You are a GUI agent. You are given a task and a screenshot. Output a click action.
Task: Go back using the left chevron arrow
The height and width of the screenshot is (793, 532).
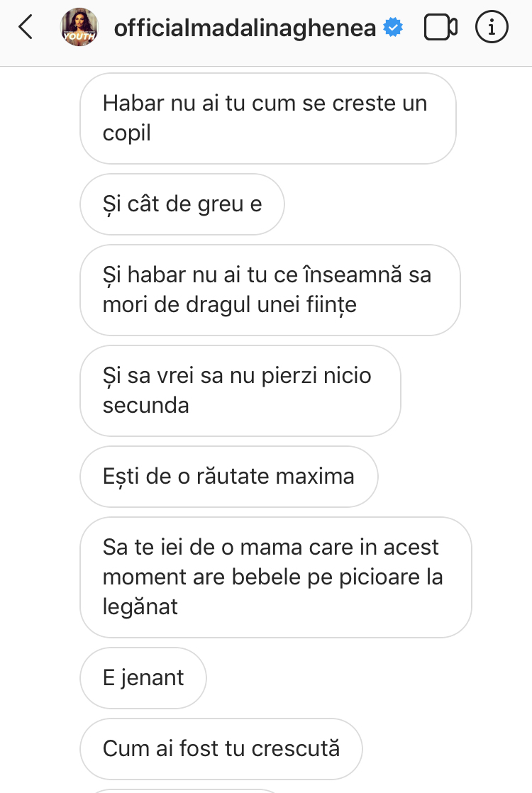(26, 27)
